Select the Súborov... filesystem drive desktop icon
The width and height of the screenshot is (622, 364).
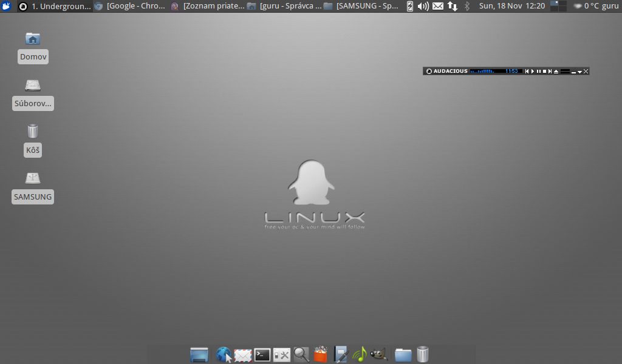[33, 94]
